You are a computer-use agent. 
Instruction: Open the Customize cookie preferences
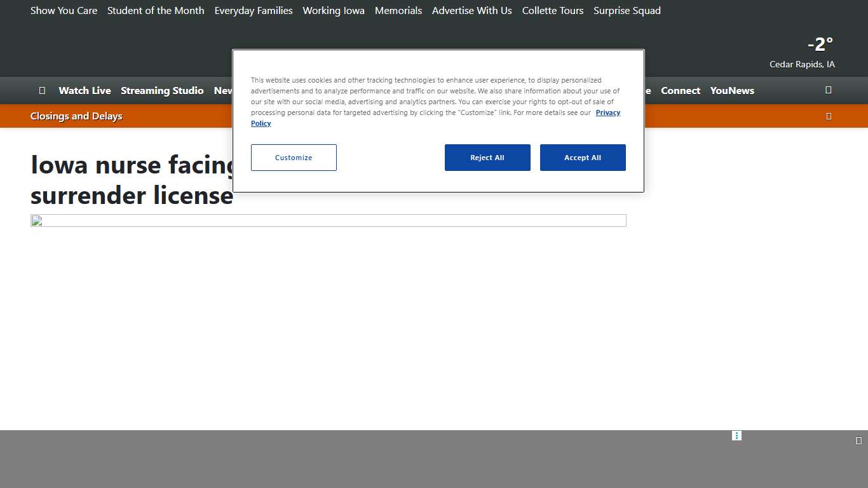click(x=294, y=158)
